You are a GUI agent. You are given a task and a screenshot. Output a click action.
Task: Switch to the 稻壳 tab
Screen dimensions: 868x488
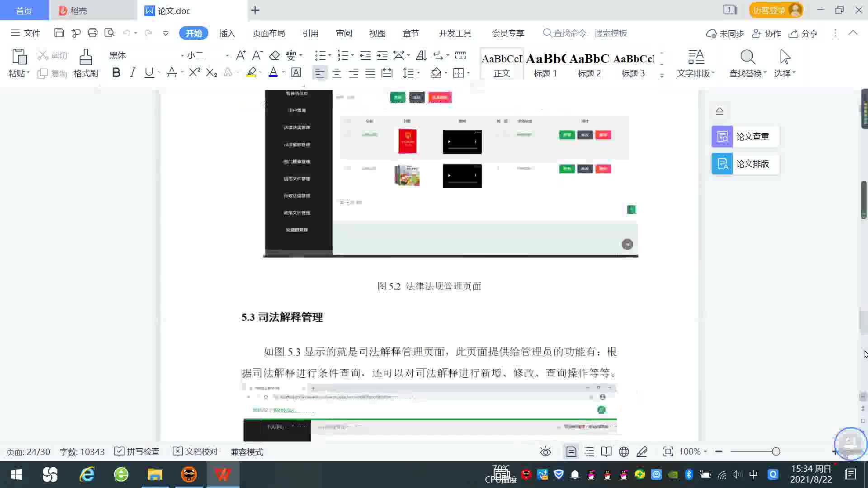point(93,10)
